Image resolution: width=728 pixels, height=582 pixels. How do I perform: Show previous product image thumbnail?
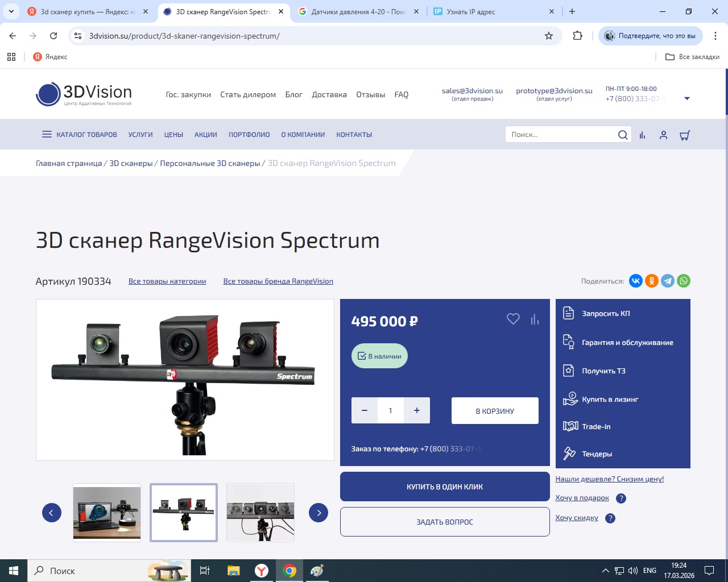pos(52,513)
